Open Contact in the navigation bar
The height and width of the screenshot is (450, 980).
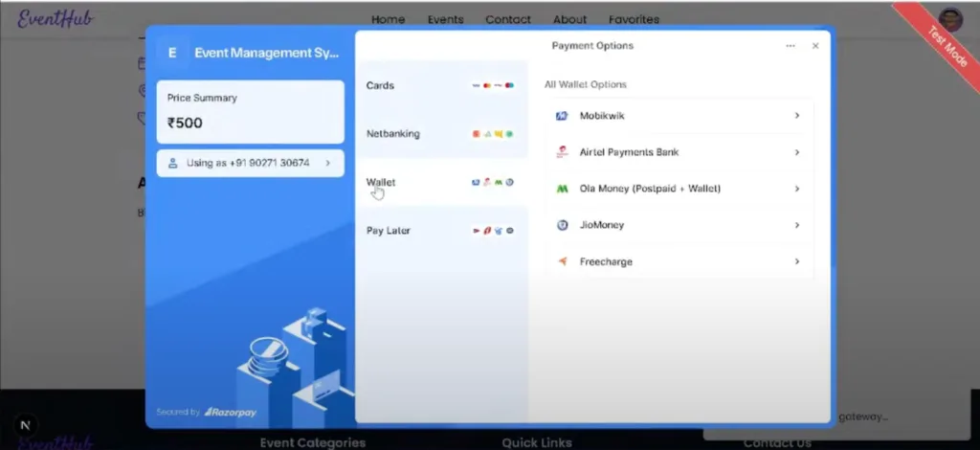pos(508,19)
